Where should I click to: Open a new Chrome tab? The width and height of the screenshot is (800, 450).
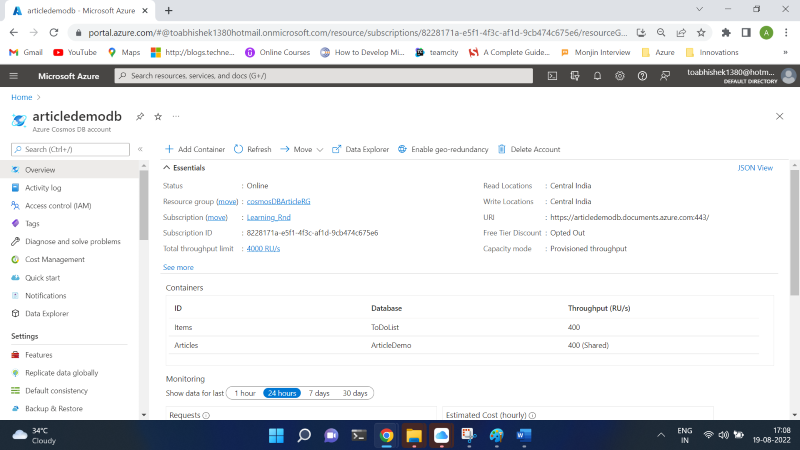(169, 10)
